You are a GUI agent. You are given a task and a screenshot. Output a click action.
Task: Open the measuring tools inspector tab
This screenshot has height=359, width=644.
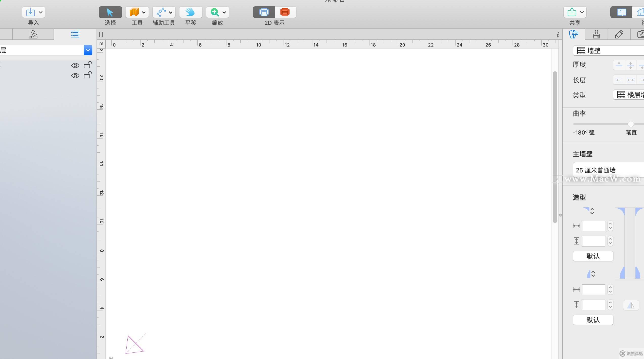click(x=574, y=34)
